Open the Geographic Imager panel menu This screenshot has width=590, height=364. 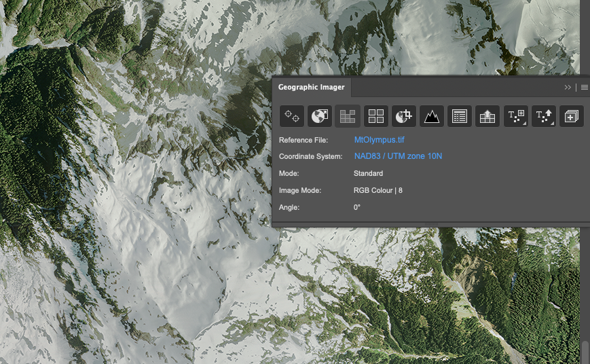coord(584,88)
